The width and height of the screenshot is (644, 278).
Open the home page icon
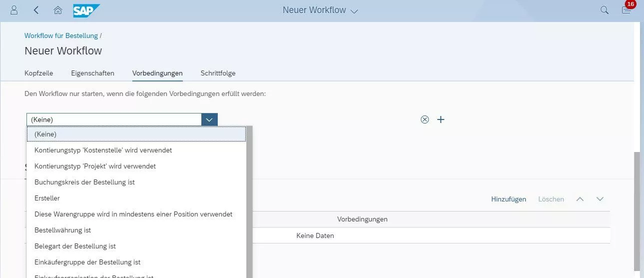coord(58,10)
